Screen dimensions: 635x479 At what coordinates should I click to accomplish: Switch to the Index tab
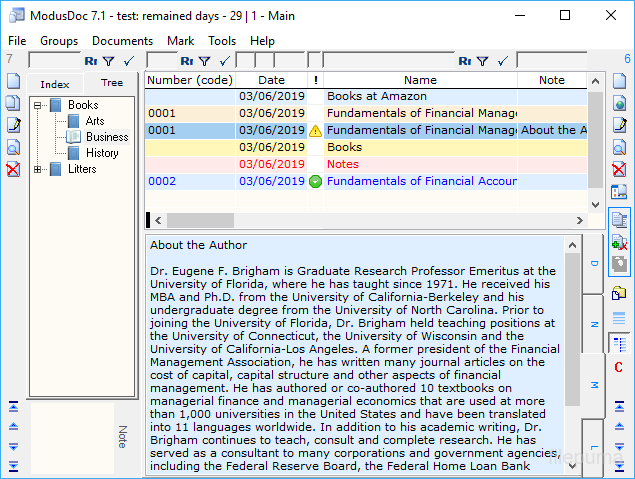[x=55, y=84]
